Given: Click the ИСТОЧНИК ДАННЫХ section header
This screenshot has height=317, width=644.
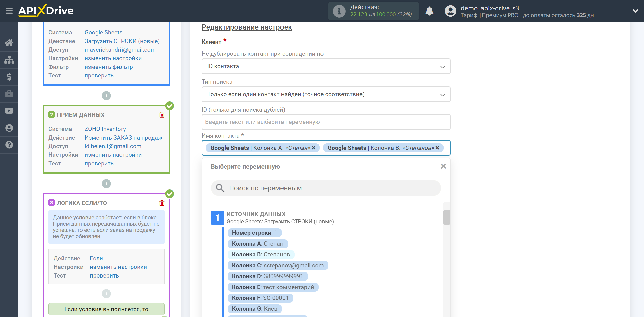Looking at the screenshot, I should coord(256,214).
